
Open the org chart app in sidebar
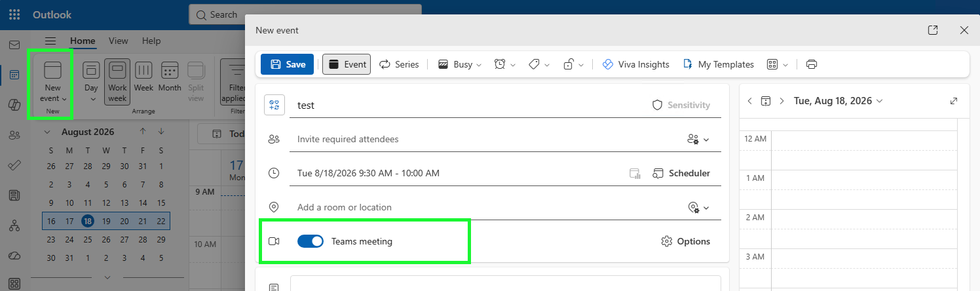14,225
